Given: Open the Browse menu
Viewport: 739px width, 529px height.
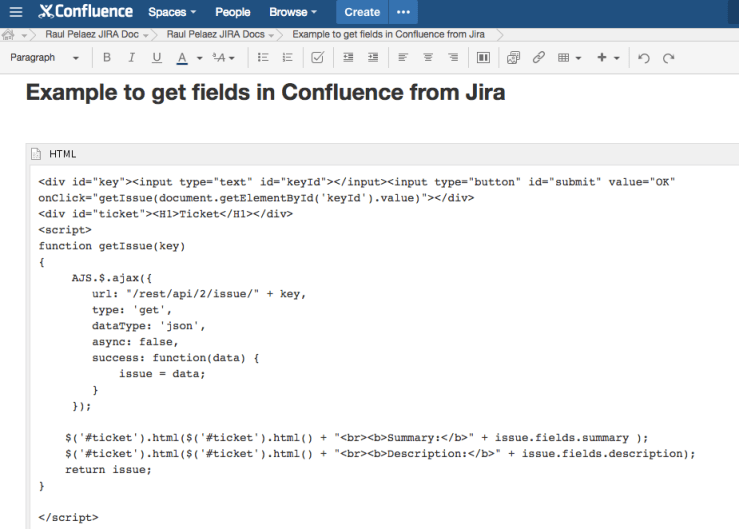Looking at the screenshot, I should click(292, 12).
